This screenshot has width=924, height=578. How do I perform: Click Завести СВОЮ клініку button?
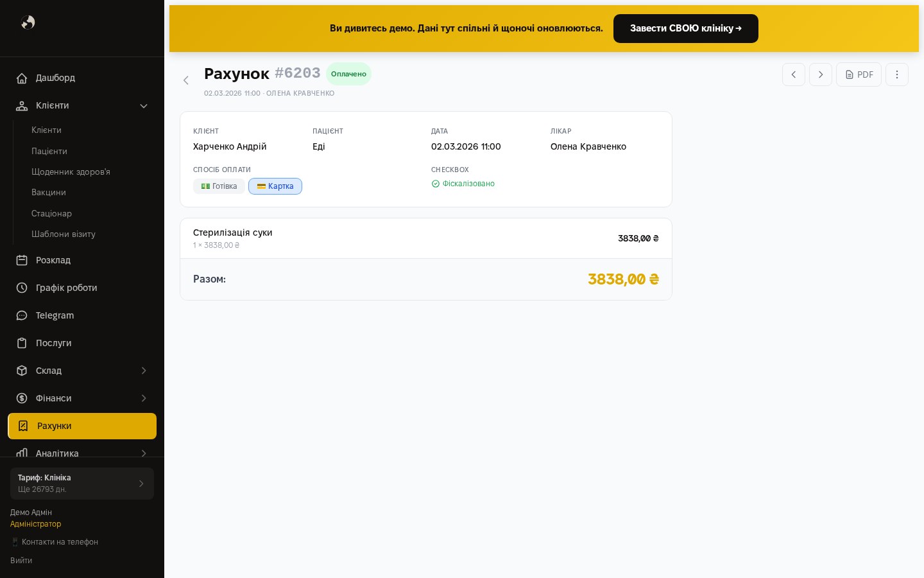(686, 28)
